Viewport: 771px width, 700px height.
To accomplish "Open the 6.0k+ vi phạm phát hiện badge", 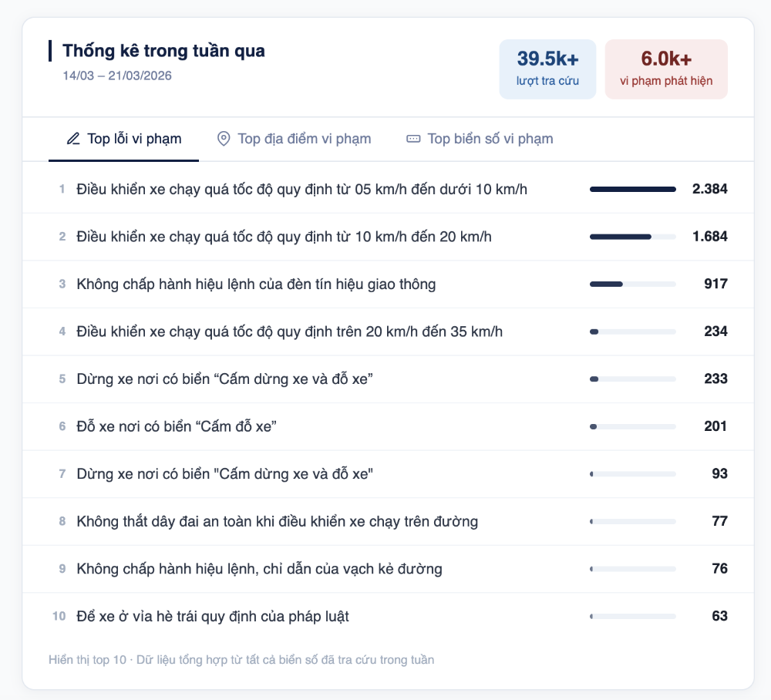I will click(666, 69).
